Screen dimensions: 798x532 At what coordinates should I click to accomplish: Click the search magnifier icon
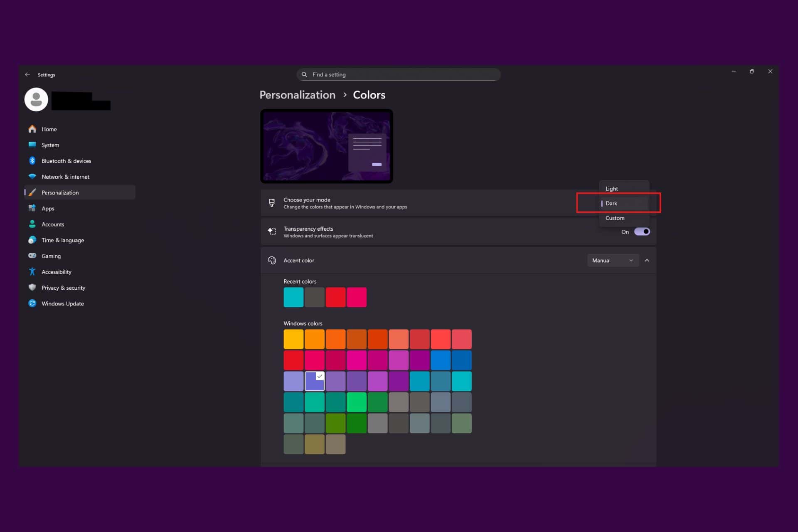tap(304, 74)
